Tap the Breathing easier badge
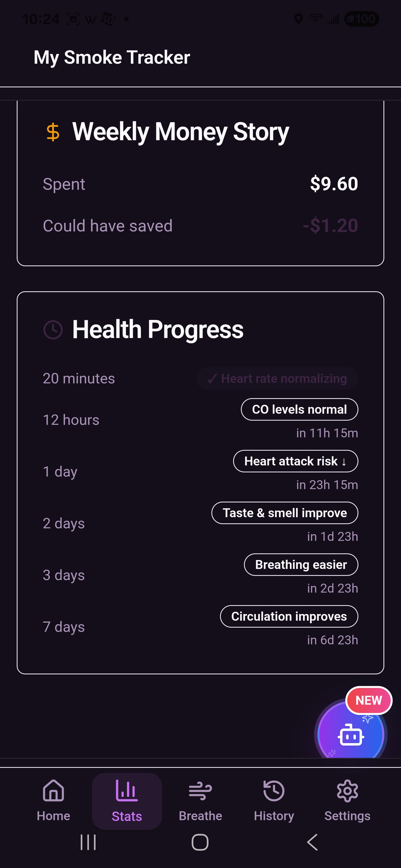 click(301, 564)
